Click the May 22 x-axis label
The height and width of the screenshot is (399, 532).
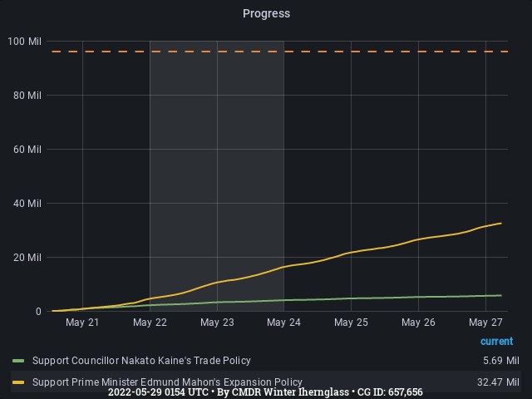150,323
